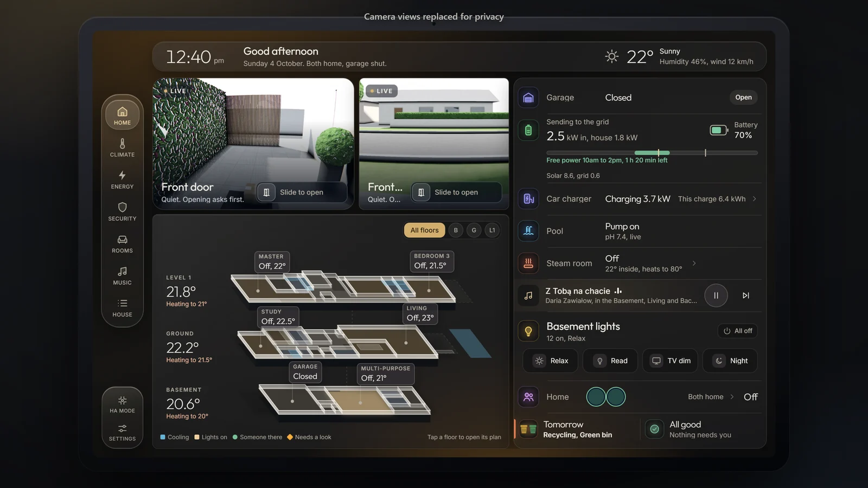Image resolution: width=868 pixels, height=488 pixels.
Task: Activate the Read light scene
Action: click(610, 361)
